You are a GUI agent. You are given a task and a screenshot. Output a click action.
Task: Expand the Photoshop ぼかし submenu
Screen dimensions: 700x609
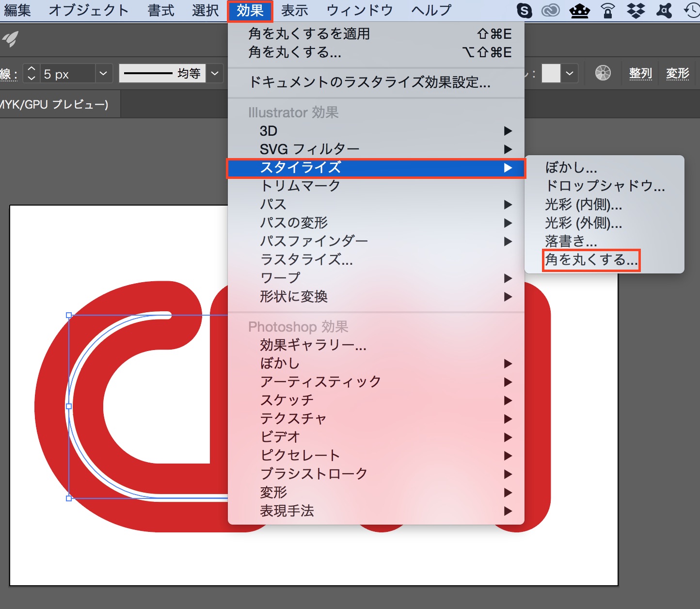click(x=376, y=363)
